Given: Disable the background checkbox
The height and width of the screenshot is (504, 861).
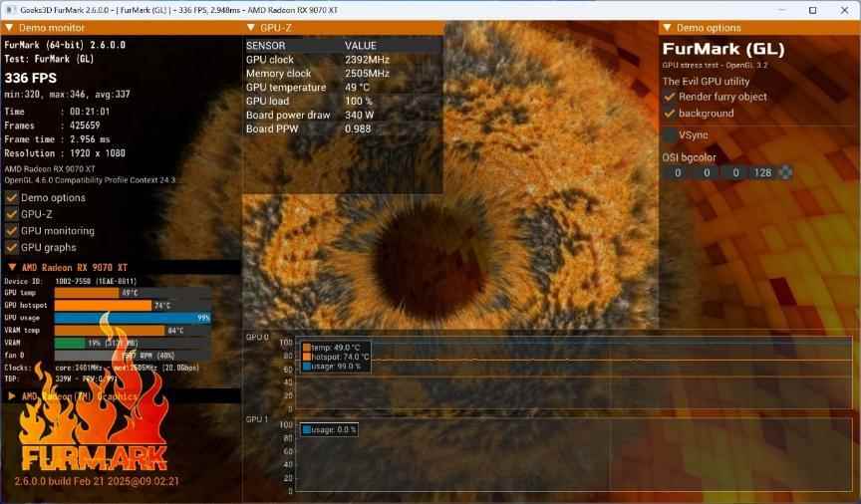Looking at the screenshot, I should pos(670,114).
